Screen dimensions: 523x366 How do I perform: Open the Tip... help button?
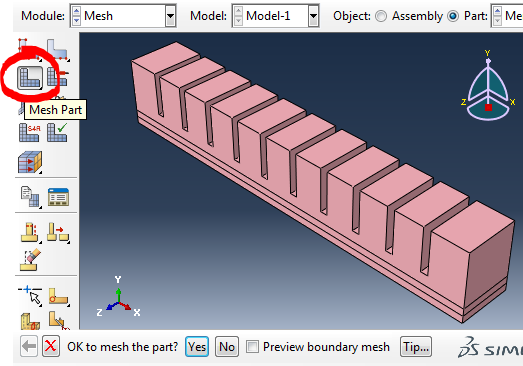coord(416,347)
